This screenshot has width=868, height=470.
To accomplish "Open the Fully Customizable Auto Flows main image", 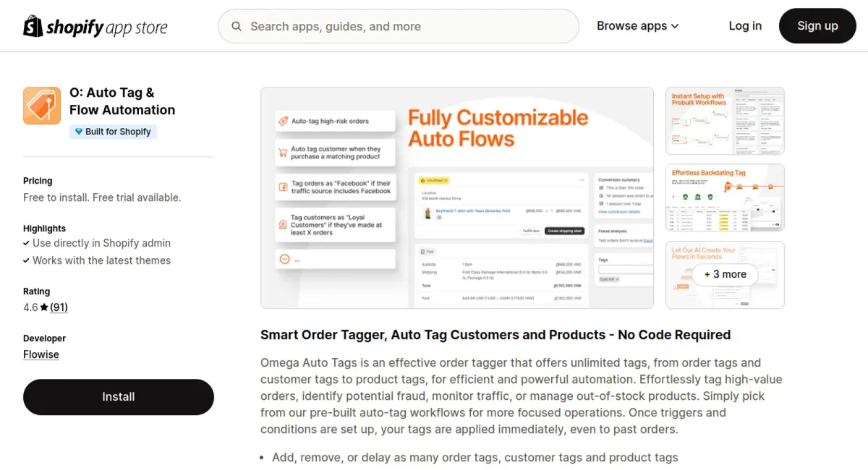I will pos(457,198).
